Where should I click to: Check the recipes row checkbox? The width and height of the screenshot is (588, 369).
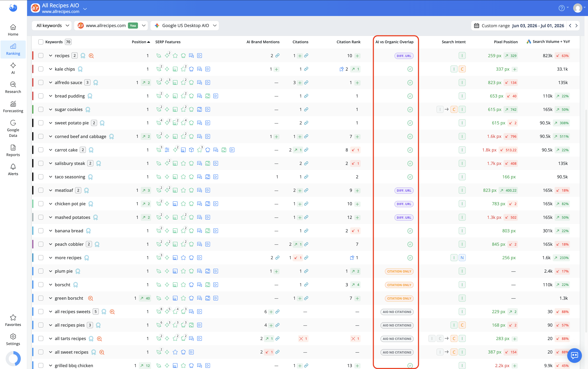coord(41,56)
